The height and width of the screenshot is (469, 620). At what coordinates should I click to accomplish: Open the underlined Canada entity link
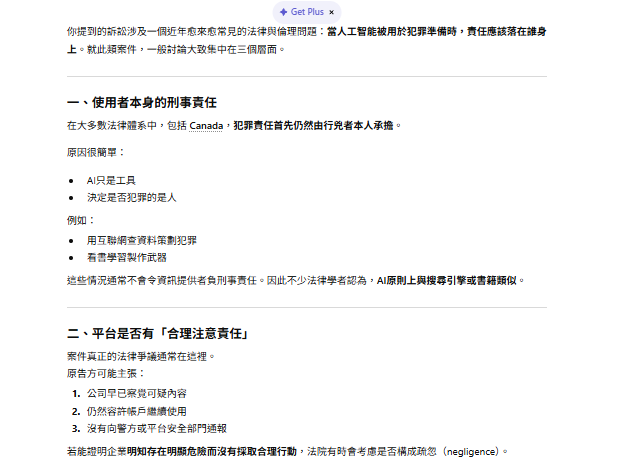pyautogui.click(x=208, y=126)
